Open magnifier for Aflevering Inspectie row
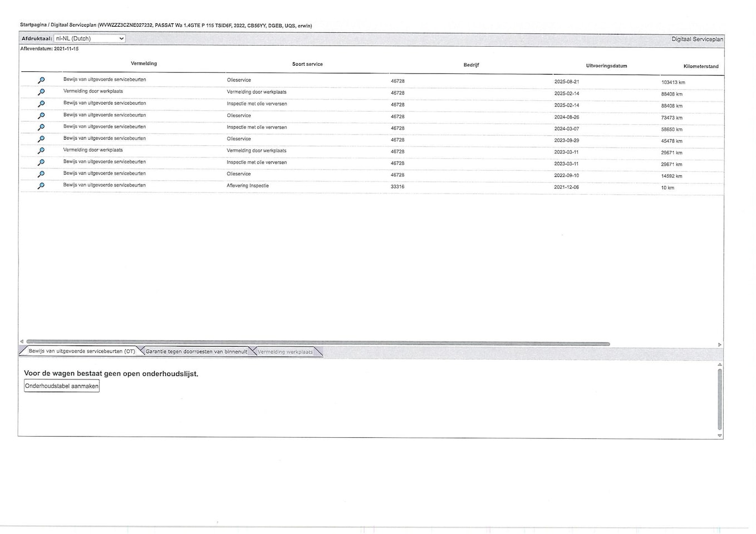 pyautogui.click(x=41, y=186)
